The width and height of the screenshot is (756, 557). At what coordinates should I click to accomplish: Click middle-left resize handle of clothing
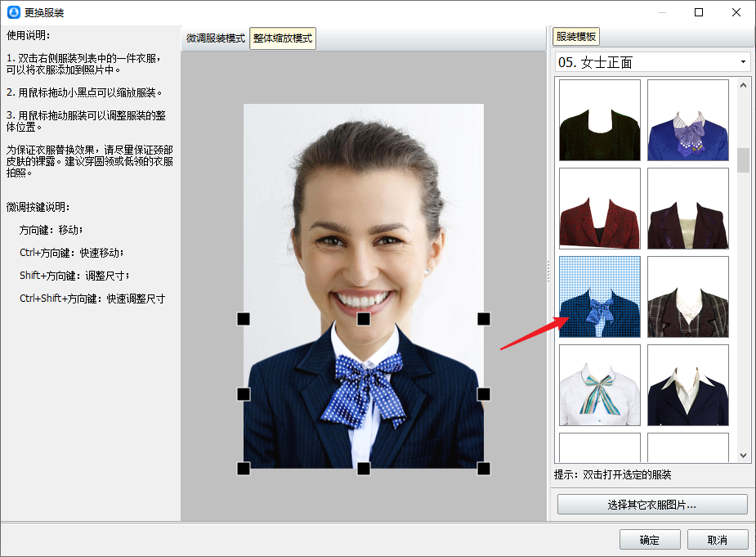tap(244, 394)
